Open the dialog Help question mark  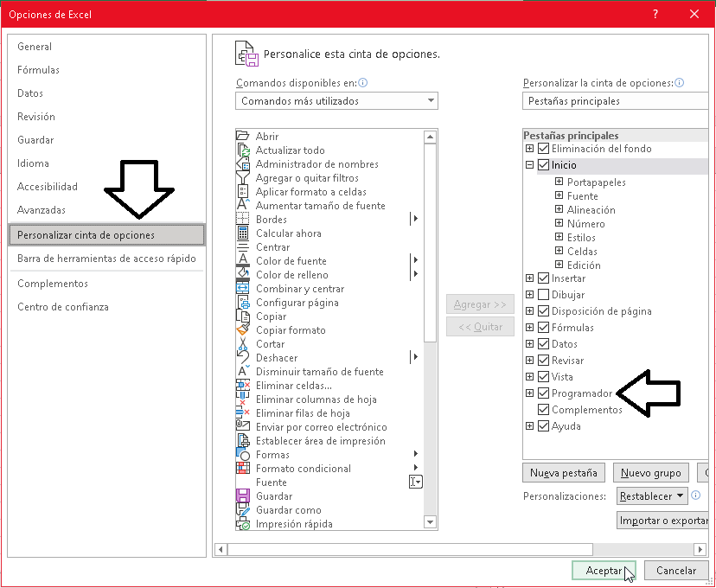coord(655,14)
